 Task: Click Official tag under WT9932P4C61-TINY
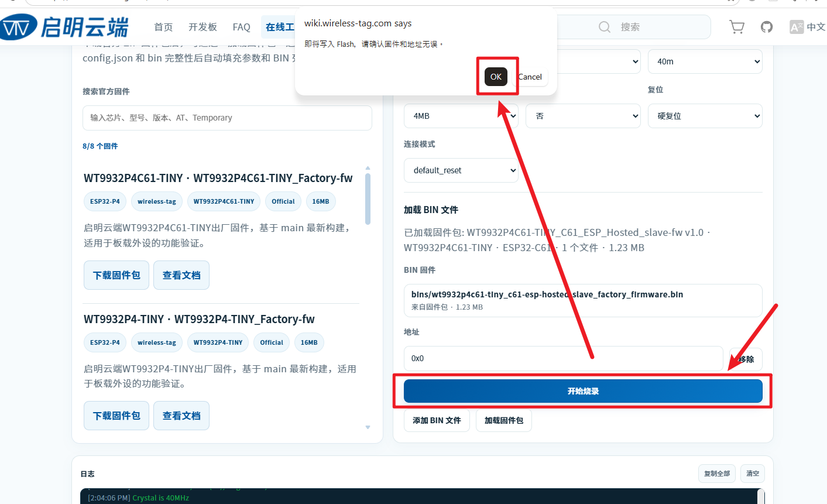click(x=283, y=201)
